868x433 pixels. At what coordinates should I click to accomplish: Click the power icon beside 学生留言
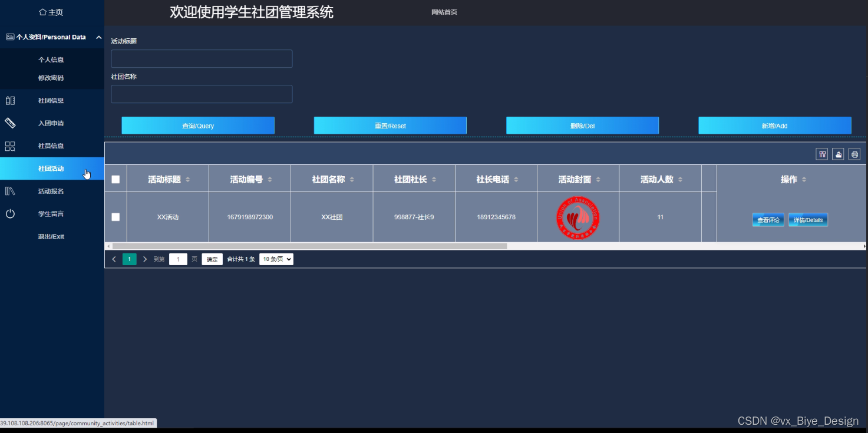10,214
